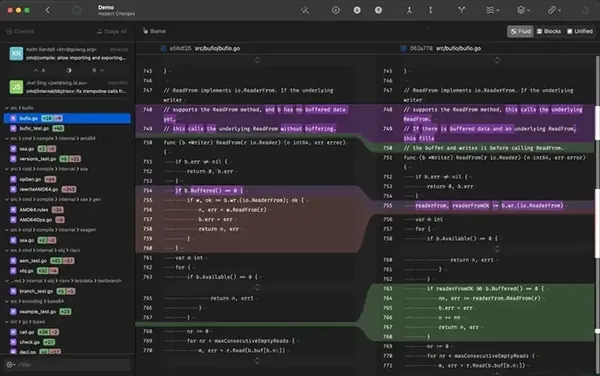The width and height of the screenshot is (600, 376).
Task: Collapse the internal > obj > riscv group
Action: click(7, 250)
